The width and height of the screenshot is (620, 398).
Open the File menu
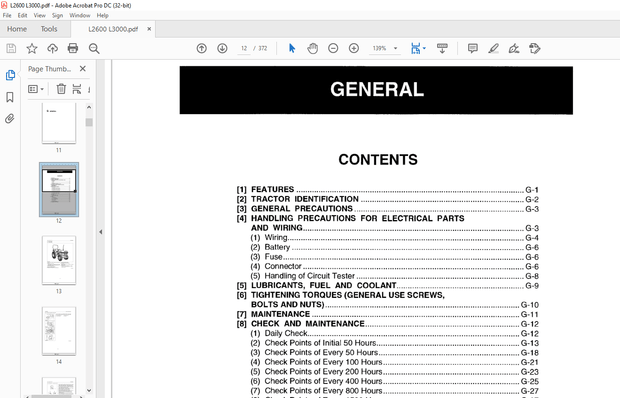point(7,15)
